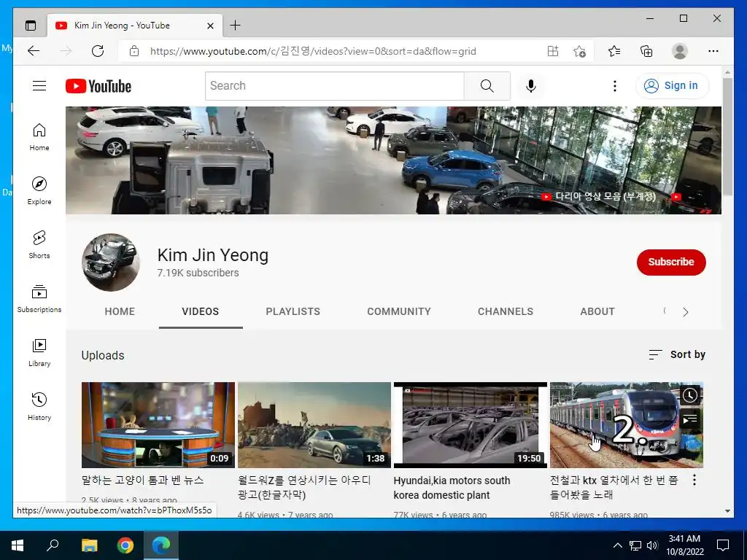747x560 pixels.
Task: Open the ABOUT tab
Action: click(597, 311)
